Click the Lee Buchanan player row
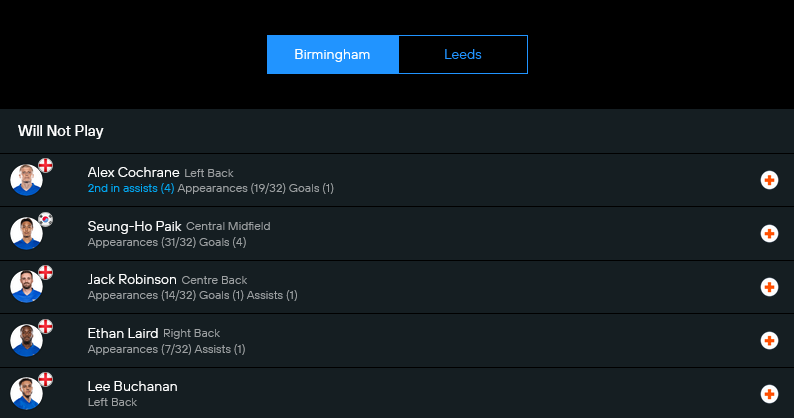This screenshot has height=418, width=794. [400, 393]
